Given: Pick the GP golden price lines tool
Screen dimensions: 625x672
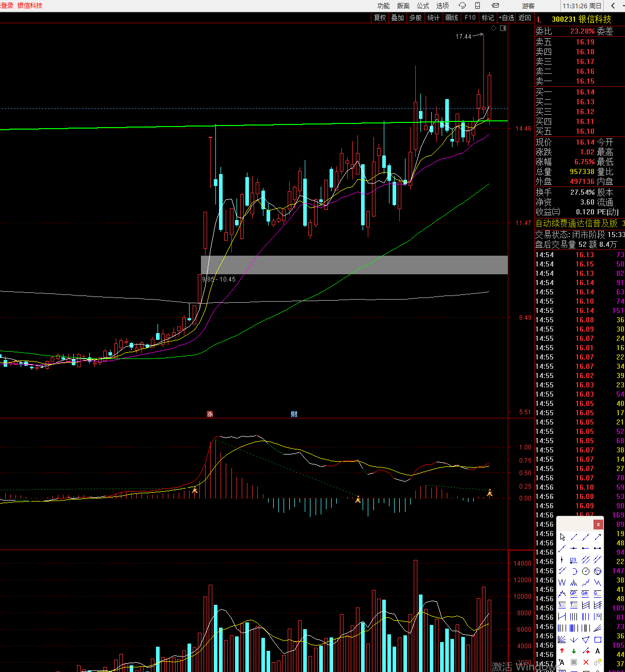Looking at the screenshot, I should click(574, 594).
